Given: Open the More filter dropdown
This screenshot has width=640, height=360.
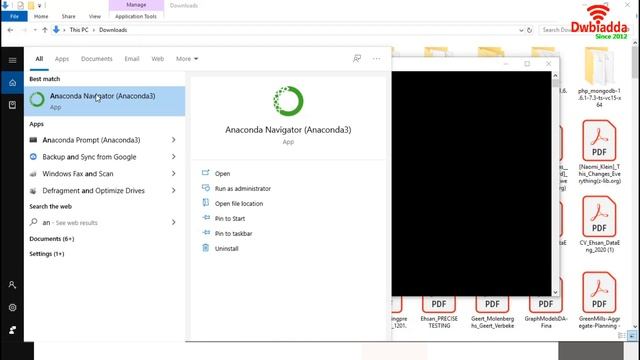Looking at the screenshot, I should click(187, 59).
